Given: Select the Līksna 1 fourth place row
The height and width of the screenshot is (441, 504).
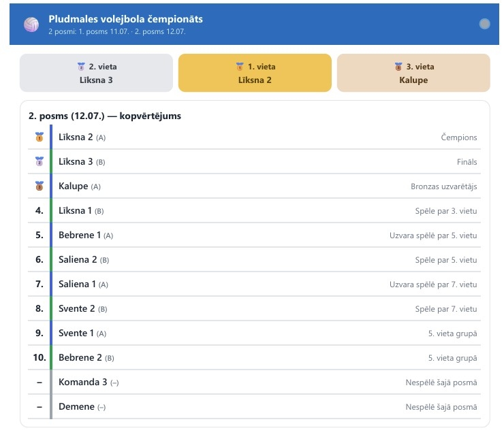Looking at the screenshot, I should 254,210.
